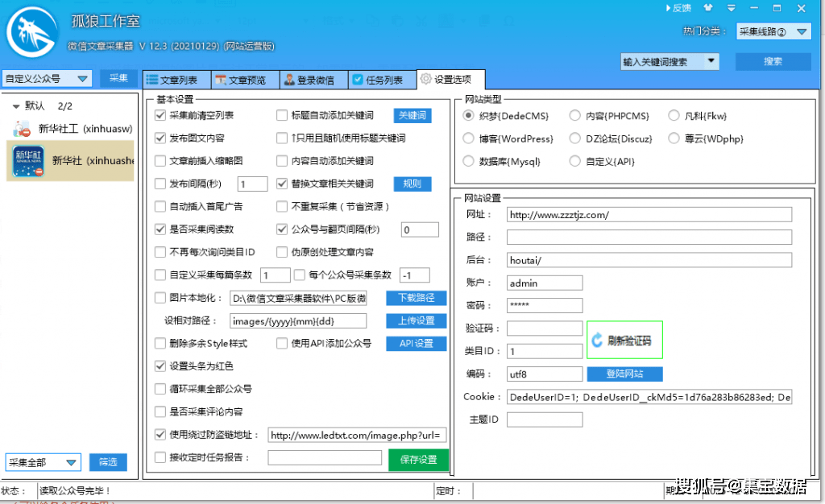
Task: Click the wolf studio logo
Action: click(32, 32)
